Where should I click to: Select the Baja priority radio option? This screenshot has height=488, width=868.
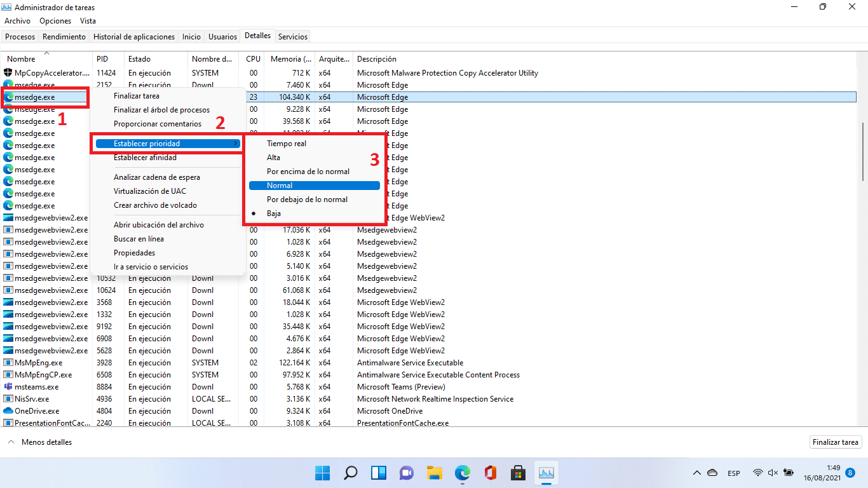pos(274,213)
